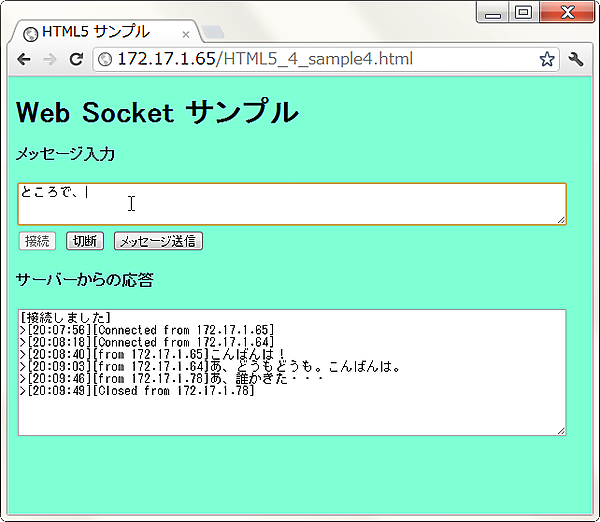Click the メッセージ送信 button
Viewport: 600px width, 522px height.
(x=158, y=241)
